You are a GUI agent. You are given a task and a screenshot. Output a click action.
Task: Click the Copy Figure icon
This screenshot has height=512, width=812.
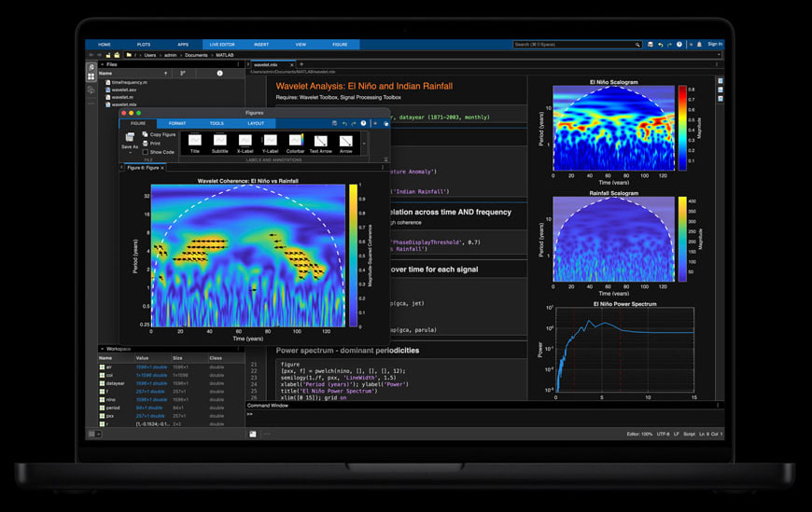(145, 135)
